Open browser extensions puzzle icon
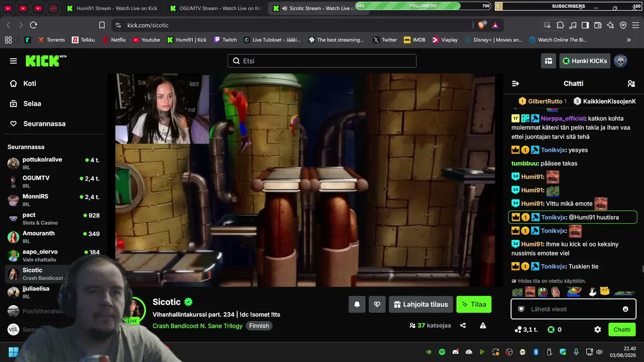644x362 pixels. 560,25
